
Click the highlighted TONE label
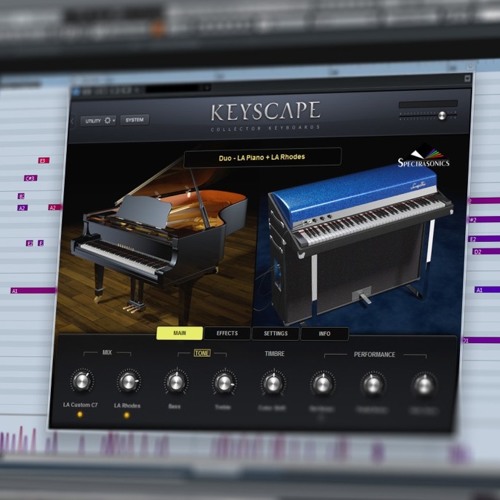click(202, 353)
